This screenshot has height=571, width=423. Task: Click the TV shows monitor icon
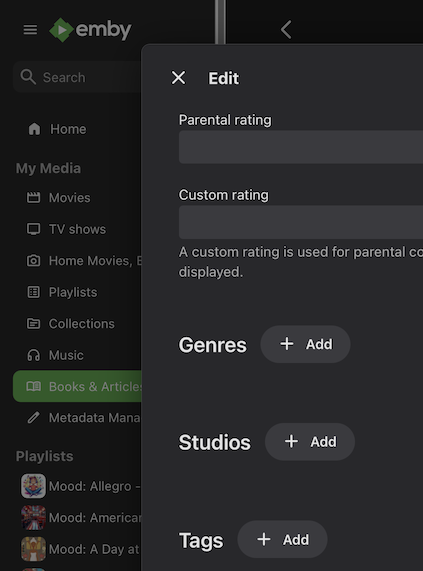[33, 229]
